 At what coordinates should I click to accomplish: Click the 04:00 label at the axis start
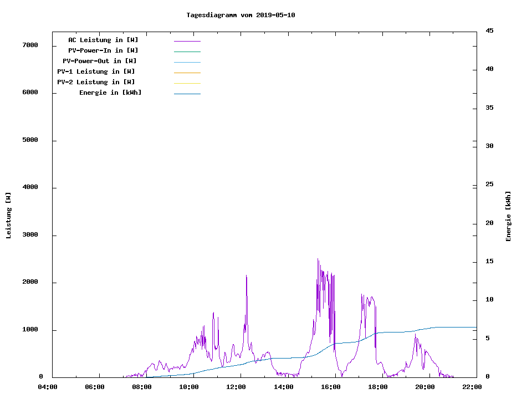click(48, 387)
